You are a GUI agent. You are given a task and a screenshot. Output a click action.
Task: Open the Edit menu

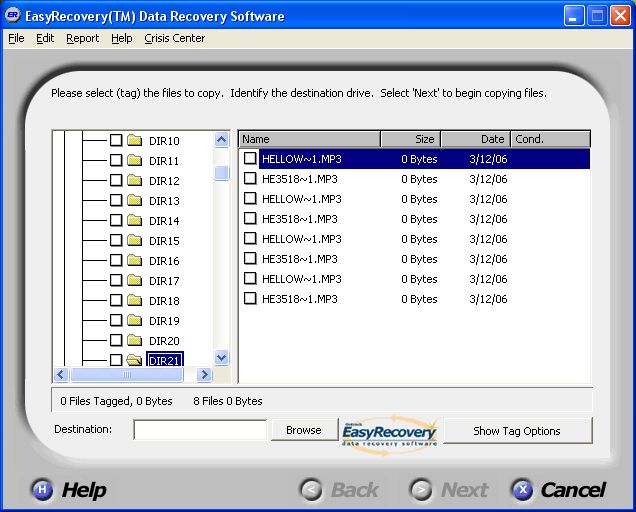pyautogui.click(x=45, y=38)
